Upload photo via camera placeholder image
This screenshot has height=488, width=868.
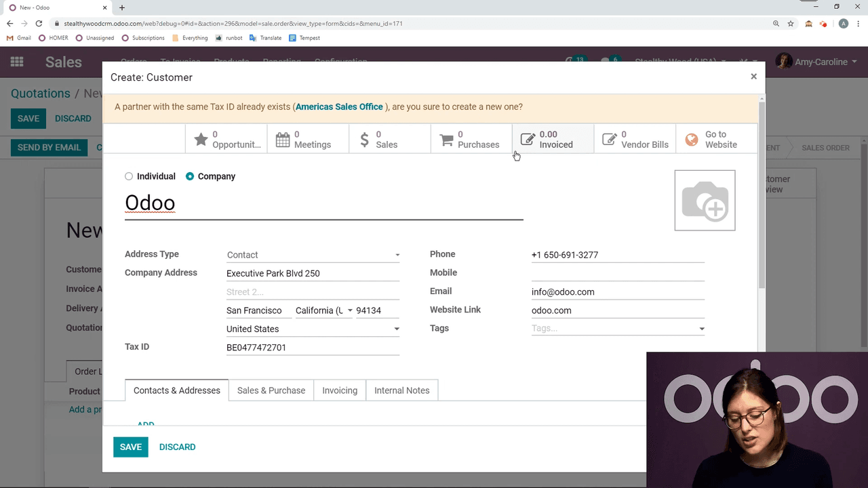705,201
